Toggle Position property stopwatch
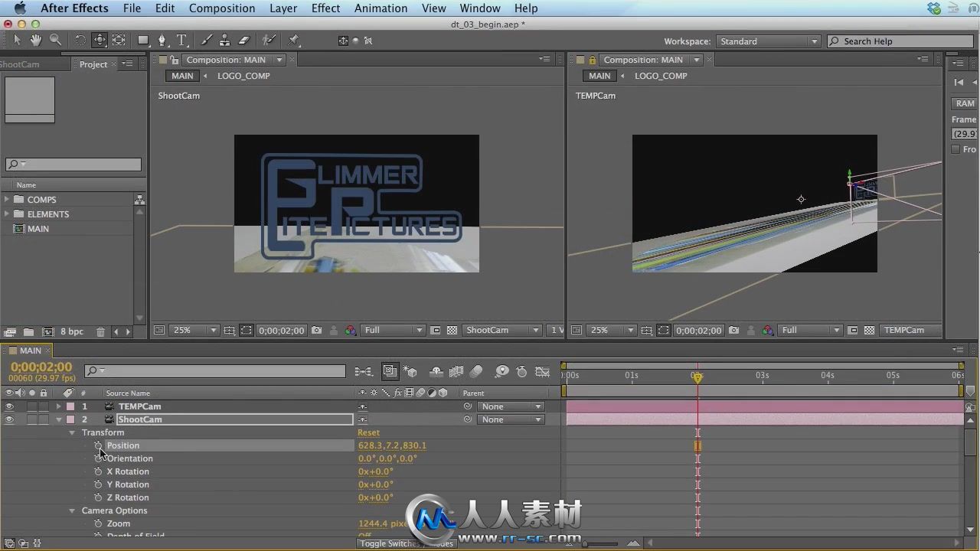Screen dimensions: 980x551 pos(98,445)
